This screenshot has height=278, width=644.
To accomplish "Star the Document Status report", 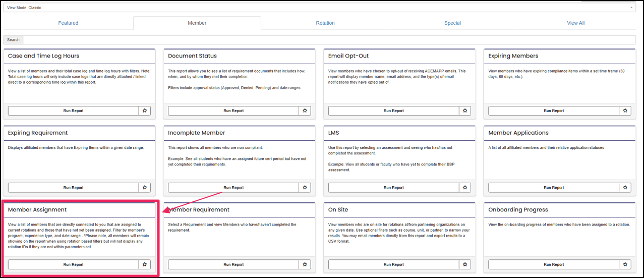I will [305, 110].
